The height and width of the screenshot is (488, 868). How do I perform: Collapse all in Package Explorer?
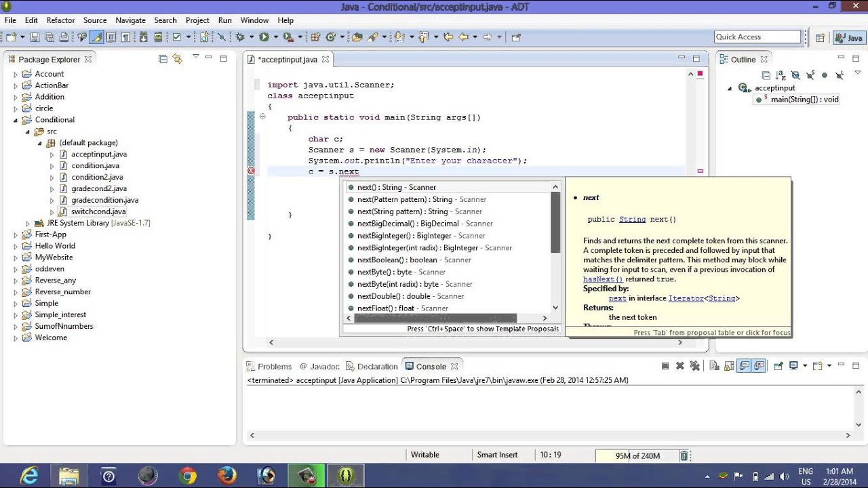[x=163, y=59]
